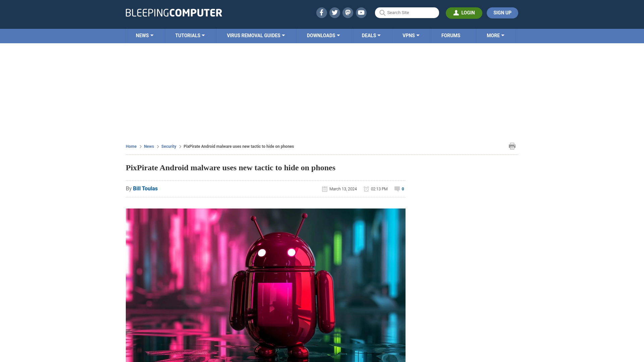Open the Mastodon social icon link

tap(347, 12)
